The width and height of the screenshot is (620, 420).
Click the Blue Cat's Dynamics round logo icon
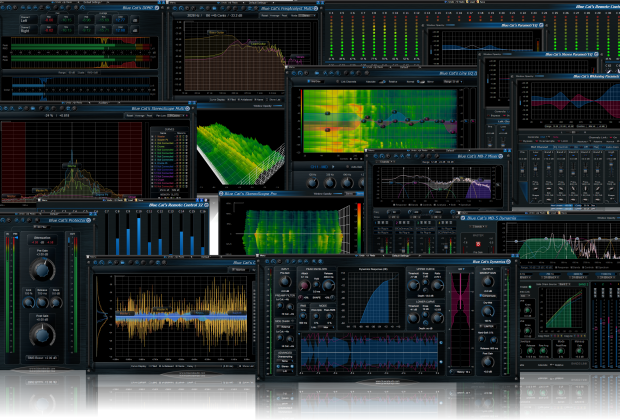(508, 261)
